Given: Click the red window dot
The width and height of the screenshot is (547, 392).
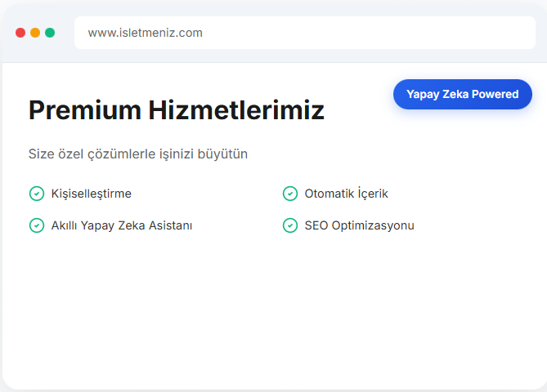Looking at the screenshot, I should click(20, 33).
